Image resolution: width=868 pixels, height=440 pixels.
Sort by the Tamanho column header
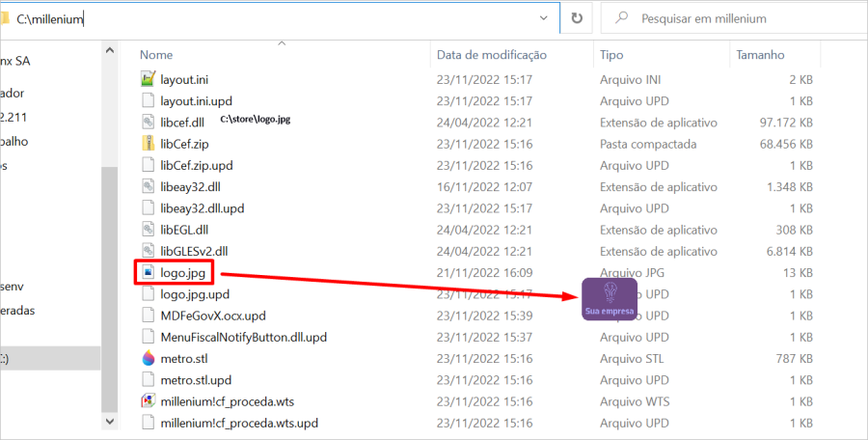pyautogui.click(x=760, y=54)
